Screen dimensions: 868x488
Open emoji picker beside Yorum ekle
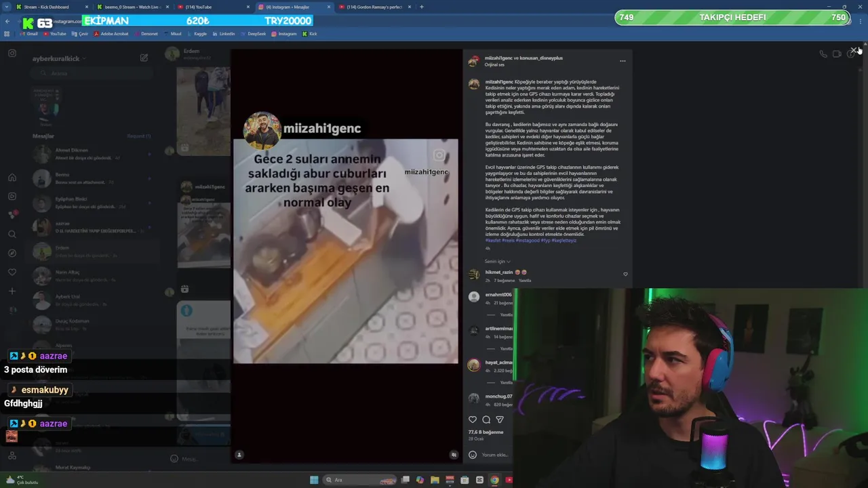click(473, 455)
